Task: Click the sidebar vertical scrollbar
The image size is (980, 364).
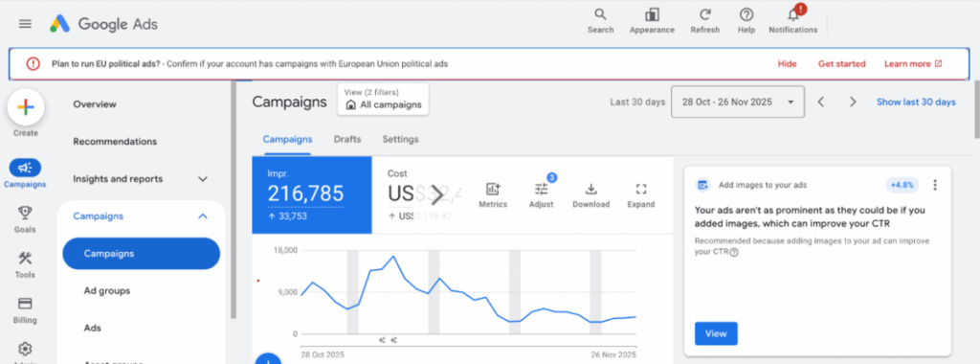Action: [x=234, y=200]
